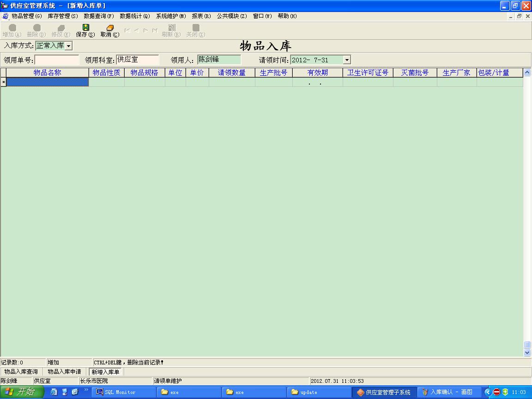This screenshot has height=399, width=532.
Task: Open the Windows Start (开始) button
Action: (x=22, y=392)
